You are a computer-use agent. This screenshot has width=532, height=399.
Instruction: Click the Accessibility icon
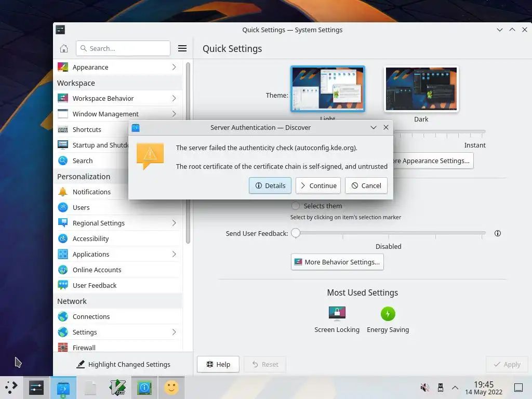point(63,238)
